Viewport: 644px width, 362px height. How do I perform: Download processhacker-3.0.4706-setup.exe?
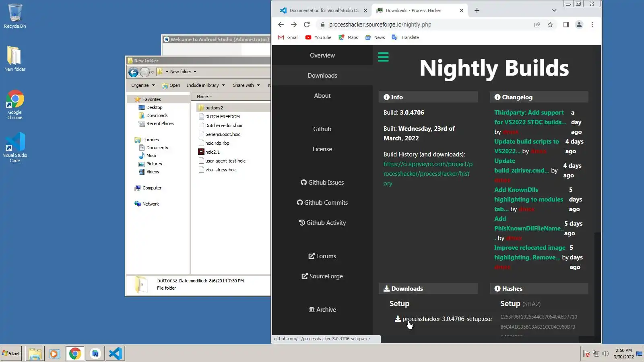coord(443,319)
